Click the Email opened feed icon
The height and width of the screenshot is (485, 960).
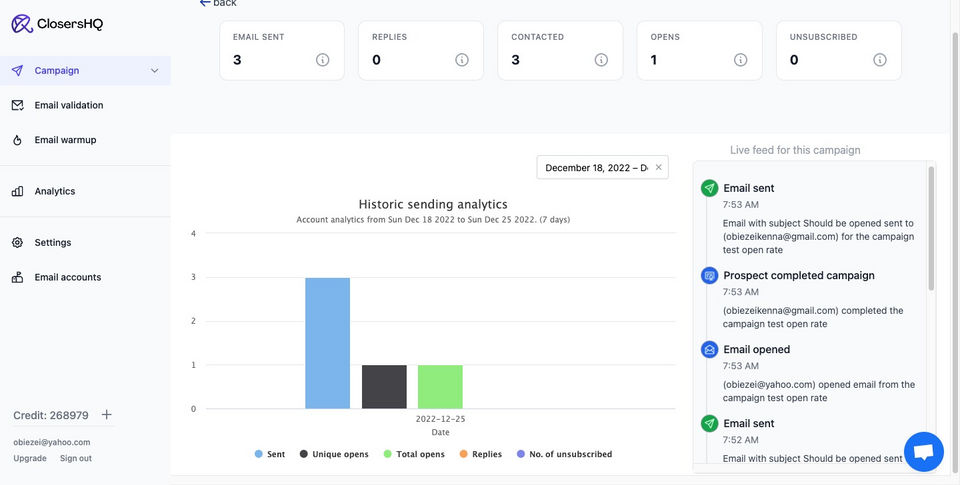click(x=710, y=350)
